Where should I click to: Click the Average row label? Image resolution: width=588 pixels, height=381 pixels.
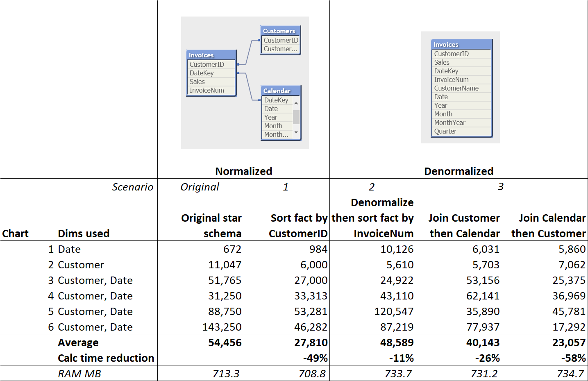(78, 342)
